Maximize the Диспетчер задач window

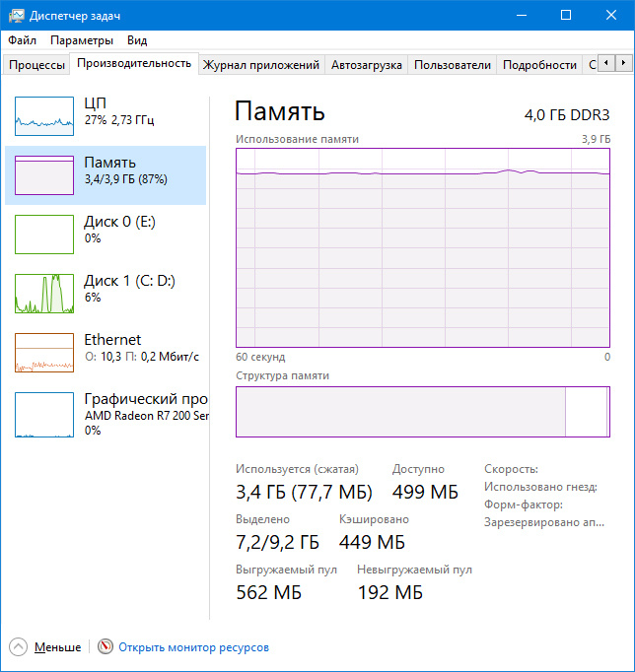pyautogui.click(x=566, y=16)
